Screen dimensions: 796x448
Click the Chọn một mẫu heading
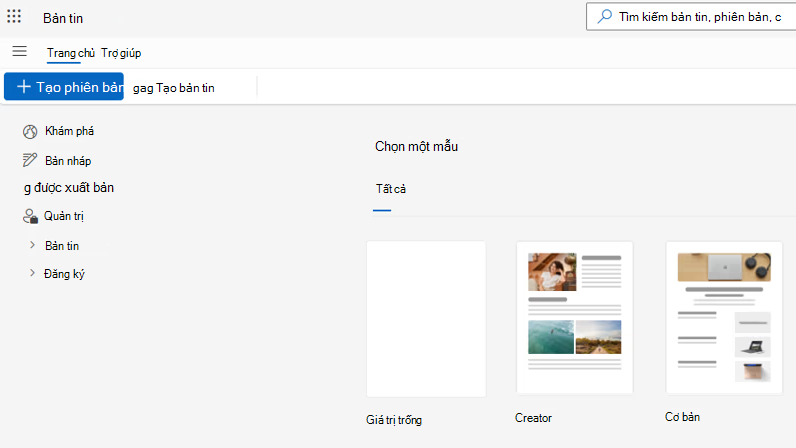[416, 146]
